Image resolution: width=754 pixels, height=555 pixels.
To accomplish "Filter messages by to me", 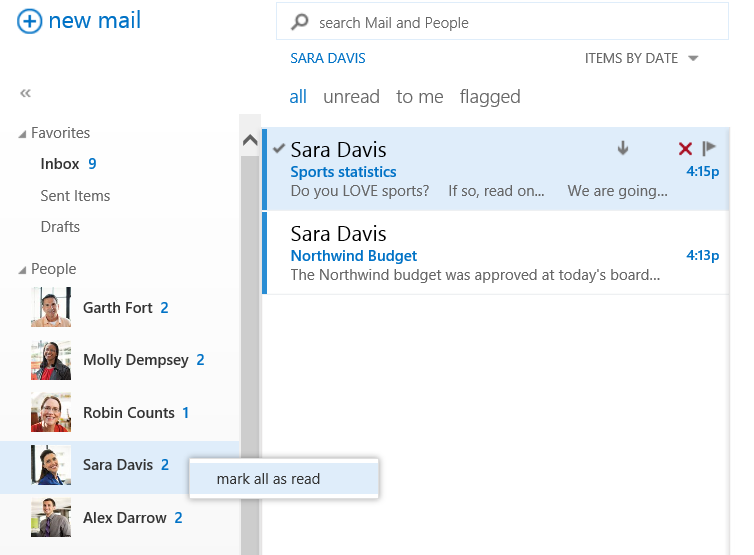I will point(419,97).
